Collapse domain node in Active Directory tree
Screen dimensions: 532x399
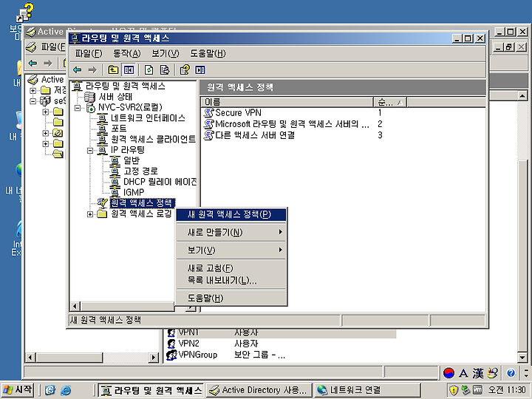pos(33,101)
